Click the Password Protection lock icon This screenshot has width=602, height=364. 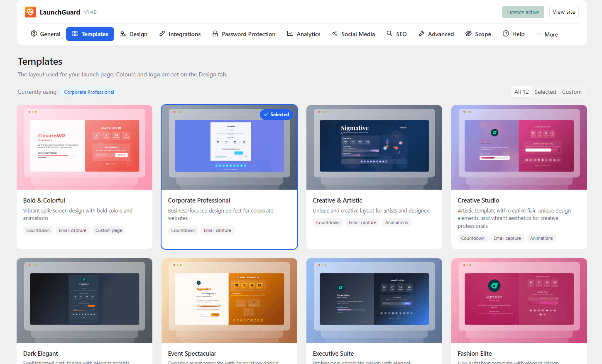click(x=215, y=34)
